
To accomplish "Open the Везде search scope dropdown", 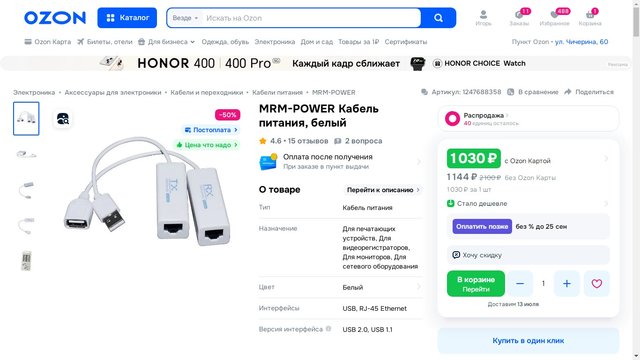I will point(185,18).
